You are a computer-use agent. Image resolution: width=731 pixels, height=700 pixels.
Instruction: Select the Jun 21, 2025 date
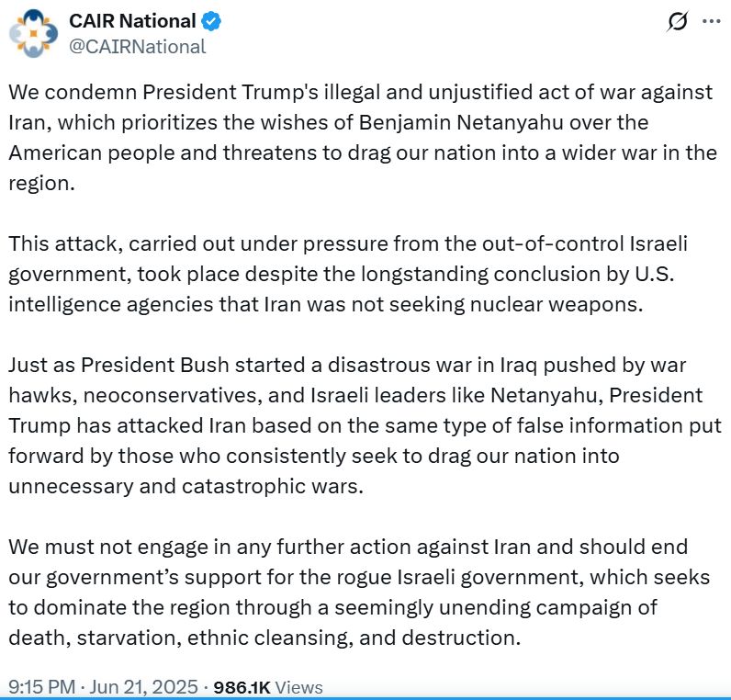pyautogui.click(x=143, y=687)
